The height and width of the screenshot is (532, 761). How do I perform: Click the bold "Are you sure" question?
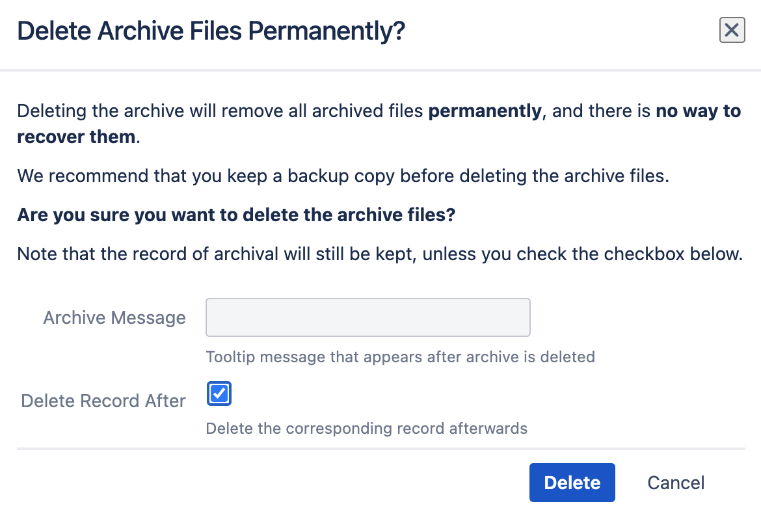point(235,215)
